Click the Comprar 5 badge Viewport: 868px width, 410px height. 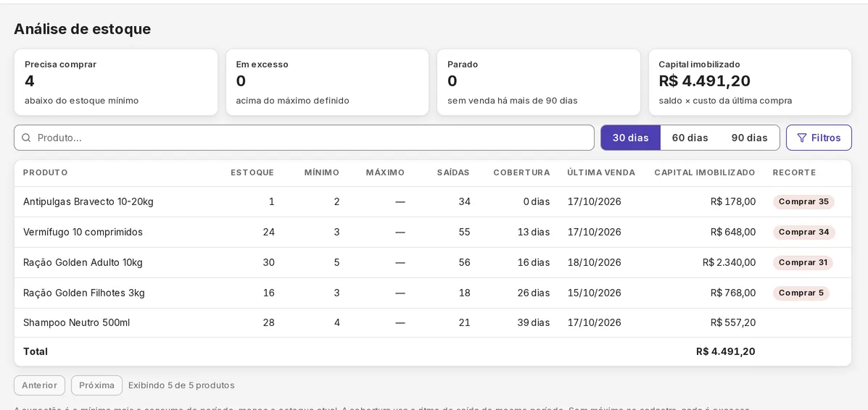click(801, 293)
